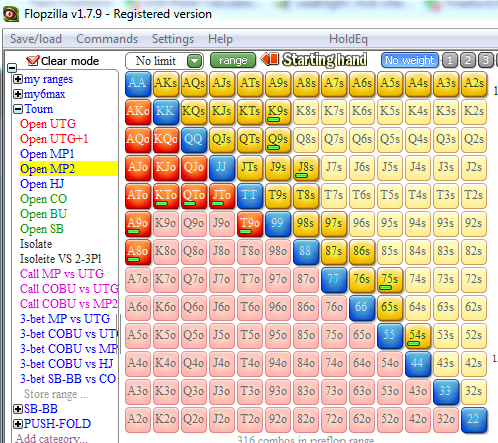Toggle the AA hand cell
Image resolution: width=498 pixels, height=443 pixels.
pos(138,83)
